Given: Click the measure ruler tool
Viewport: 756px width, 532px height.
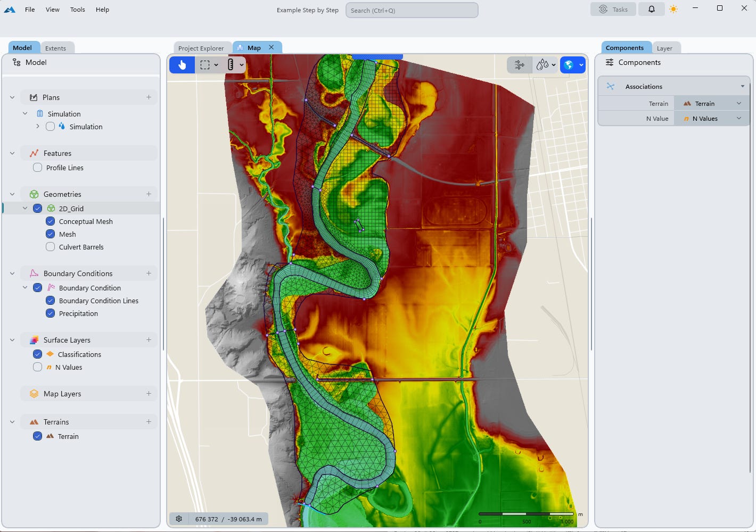Looking at the screenshot, I should coord(231,65).
